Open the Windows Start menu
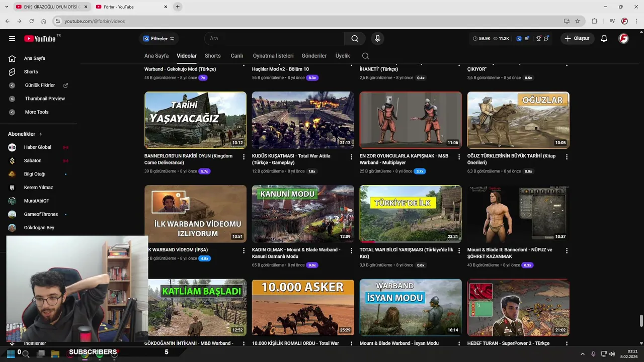Viewport: 644px width, 362px height. click(x=11, y=354)
